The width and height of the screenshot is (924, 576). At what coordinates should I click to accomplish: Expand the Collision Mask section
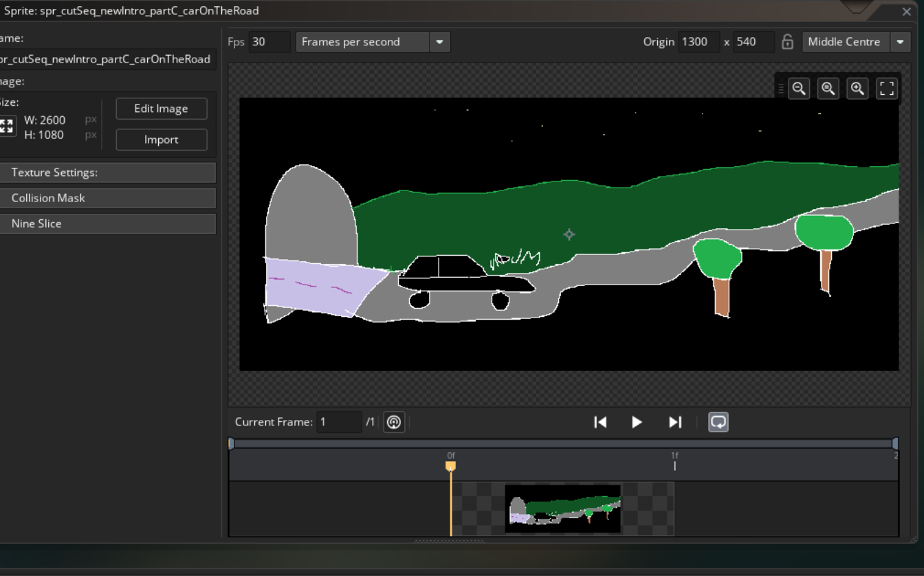tap(108, 198)
